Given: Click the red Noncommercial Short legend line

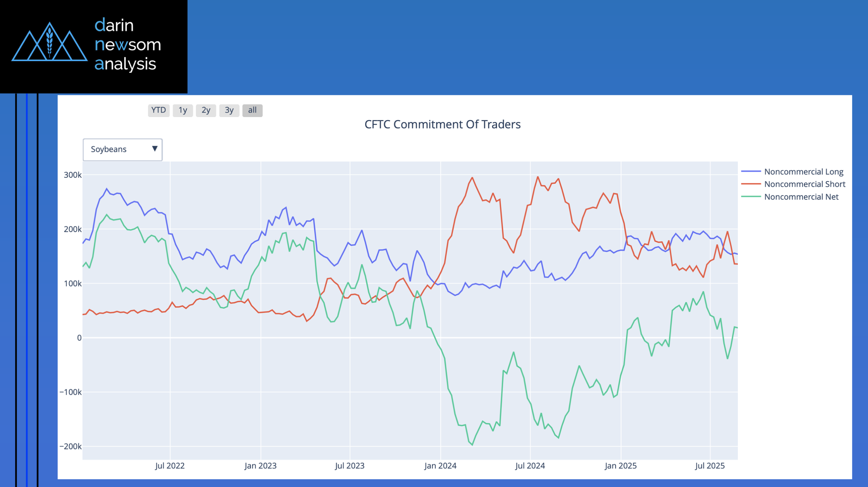Looking at the screenshot, I should [x=751, y=184].
